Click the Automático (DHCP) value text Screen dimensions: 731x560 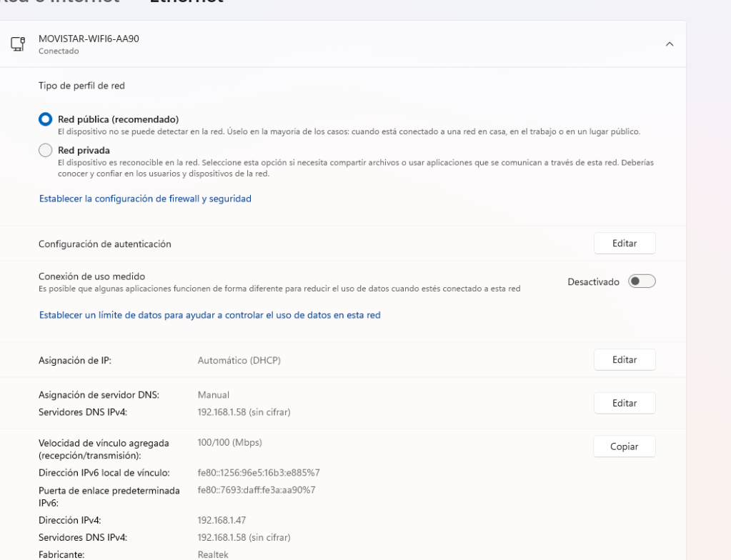[x=239, y=361]
